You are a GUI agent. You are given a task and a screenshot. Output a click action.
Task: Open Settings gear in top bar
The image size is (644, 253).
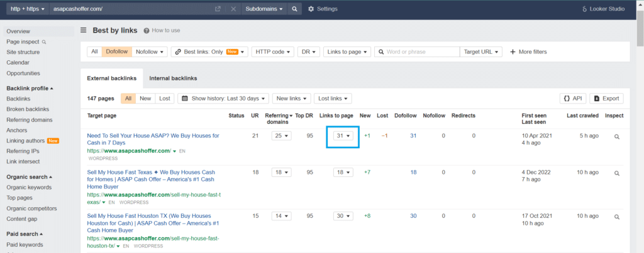[323, 9]
